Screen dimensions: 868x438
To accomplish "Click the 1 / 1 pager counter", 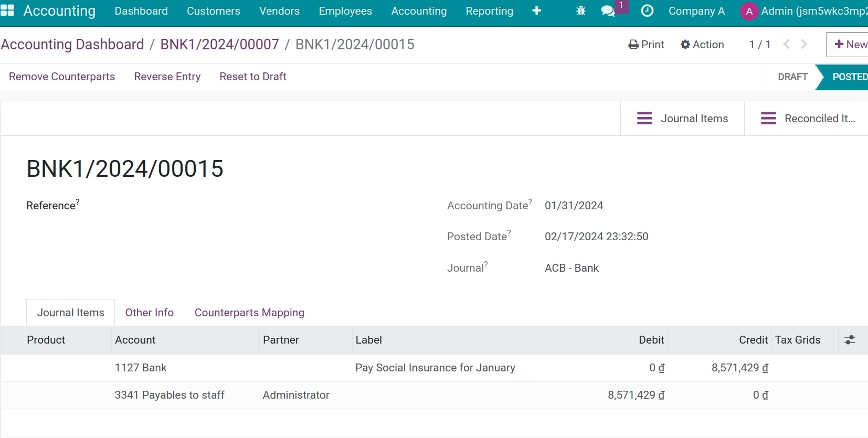I will click(x=760, y=45).
